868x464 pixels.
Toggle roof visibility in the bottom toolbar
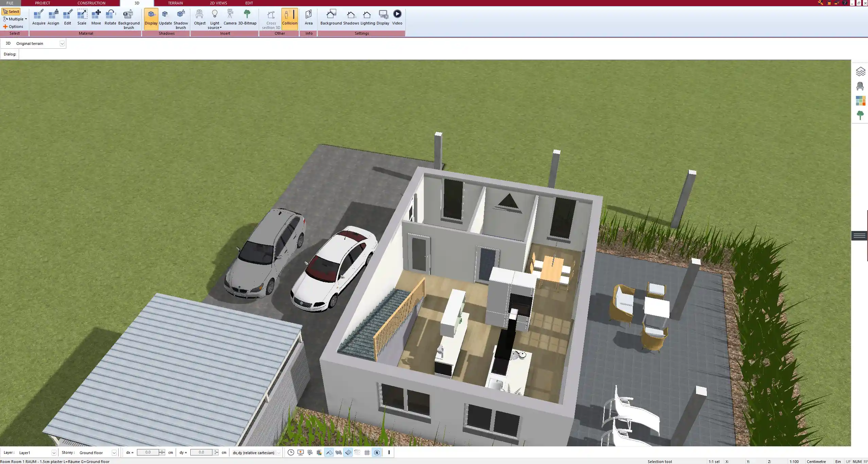click(x=329, y=452)
